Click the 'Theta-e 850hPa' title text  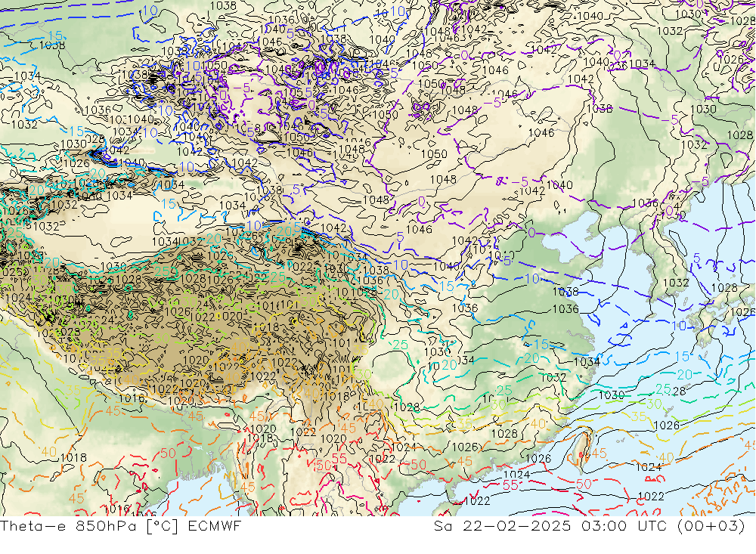(x=69, y=526)
